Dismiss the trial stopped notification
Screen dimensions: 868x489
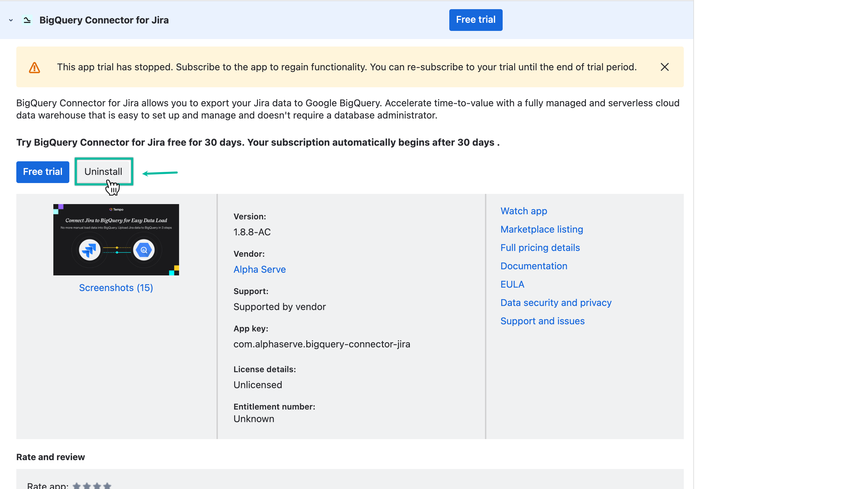click(x=664, y=67)
